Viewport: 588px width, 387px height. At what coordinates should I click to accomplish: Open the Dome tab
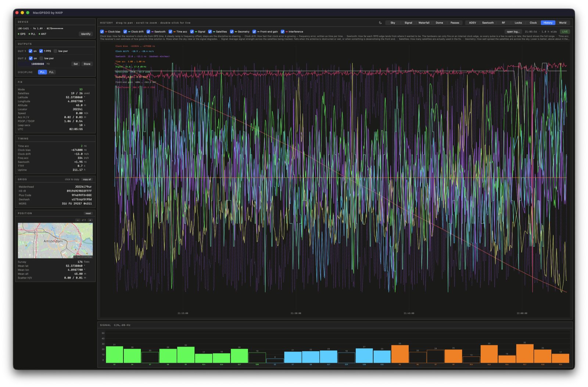tap(439, 23)
